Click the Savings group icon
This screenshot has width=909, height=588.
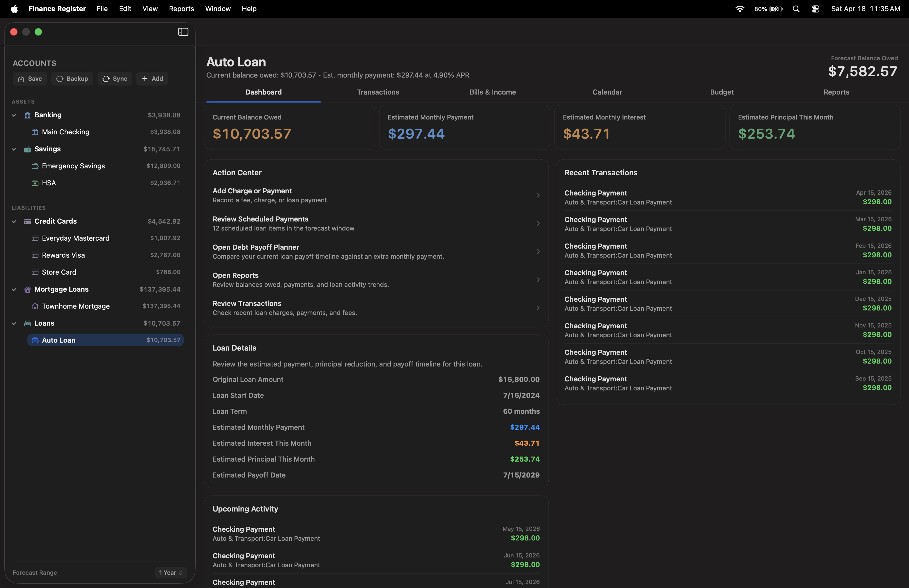click(x=27, y=149)
